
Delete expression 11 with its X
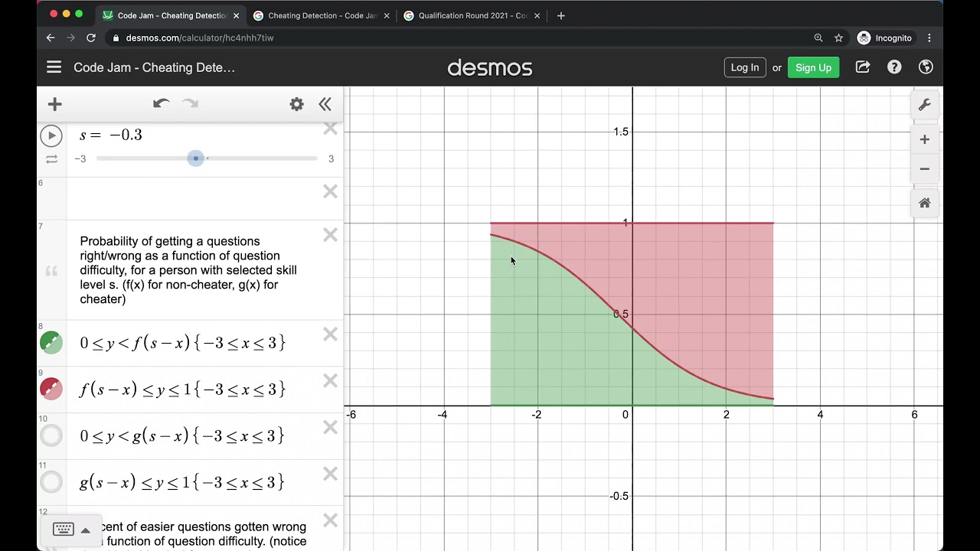[330, 474]
